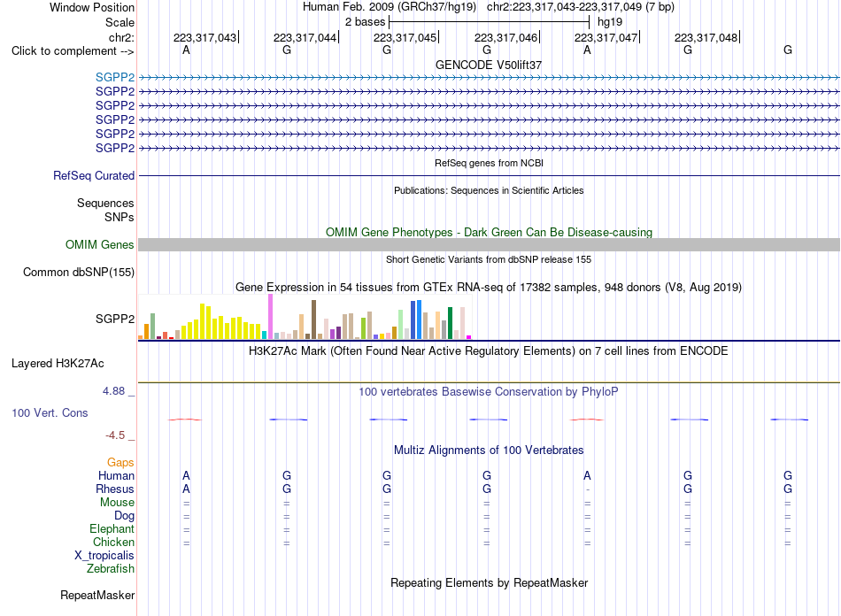Image resolution: width=841 pixels, height=616 pixels.
Task: Open RefSeq Curated track settings
Action: pyautogui.click(x=93, y=176)
